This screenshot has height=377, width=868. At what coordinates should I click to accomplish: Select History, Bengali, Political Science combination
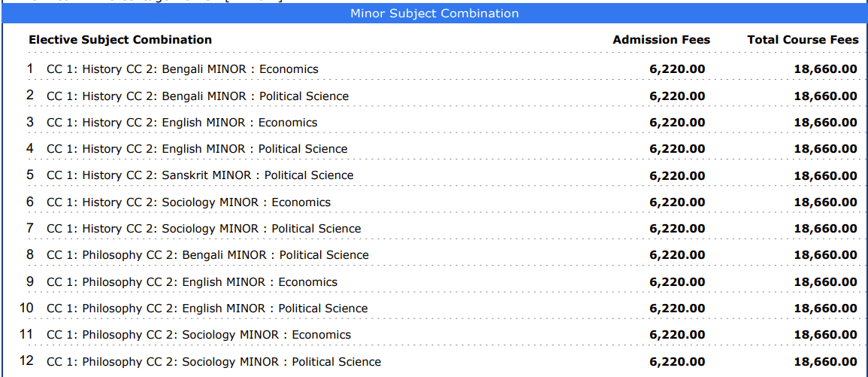click(197, 96)
